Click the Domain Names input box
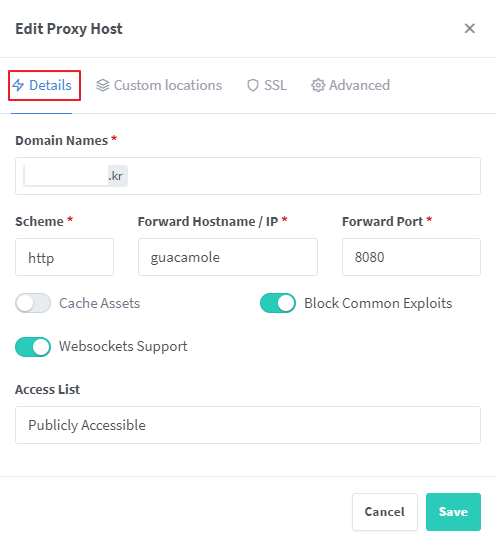The width and height of the screenshot is (496, 546). coord(248,176)
